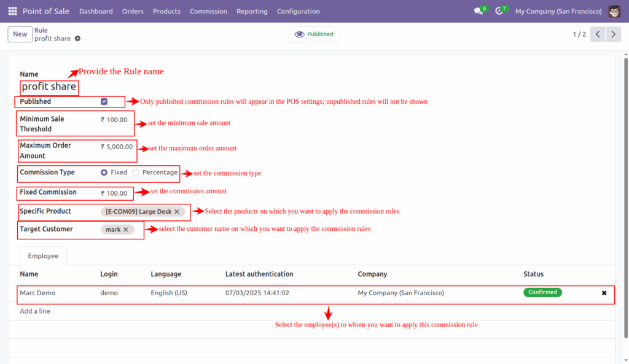
Task: Select the Fixed commission type radio button
Action: (x=103, y=172)
